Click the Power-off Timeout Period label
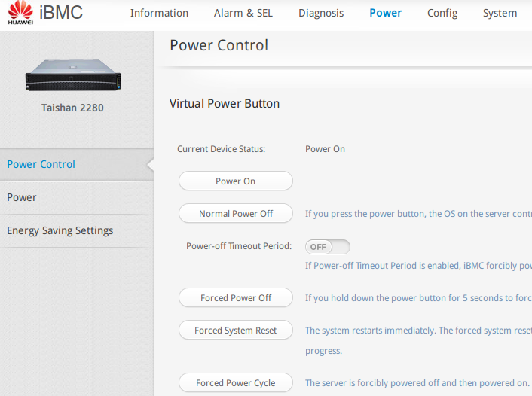This screenshot has height=396, width=532. (239, 246)
